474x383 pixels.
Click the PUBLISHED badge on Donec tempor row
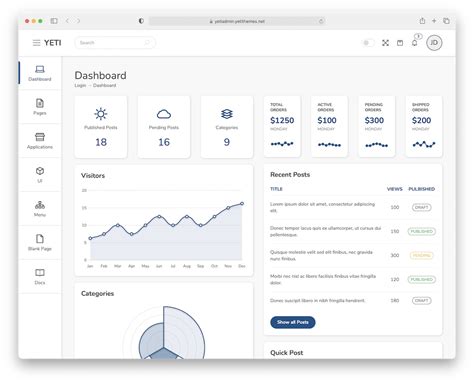coord(422,231)
